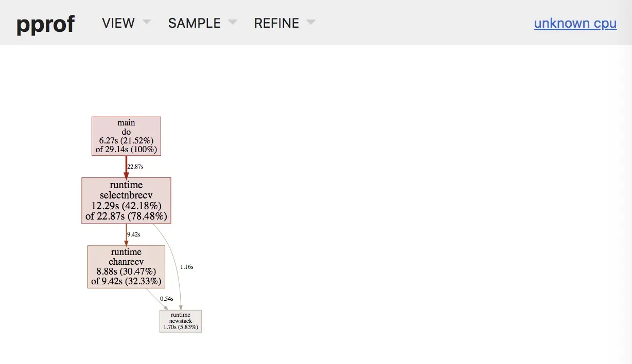632x364 pixels.
Task: Open the VIEW menu
Action: click(118, 23)
